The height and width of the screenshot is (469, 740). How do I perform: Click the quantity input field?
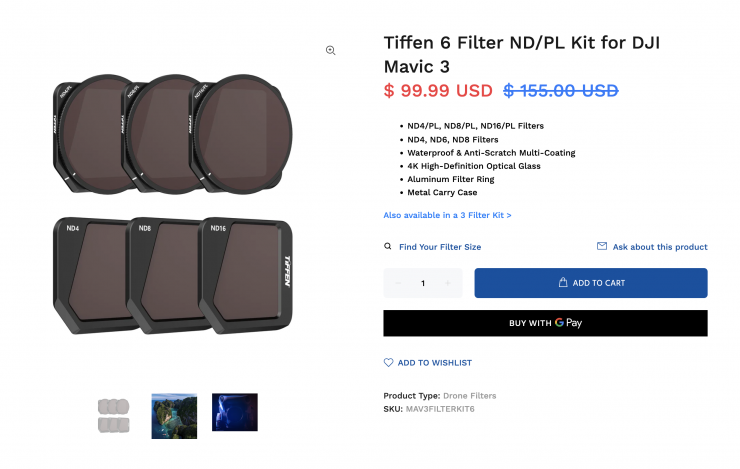[x=423, y=283]
